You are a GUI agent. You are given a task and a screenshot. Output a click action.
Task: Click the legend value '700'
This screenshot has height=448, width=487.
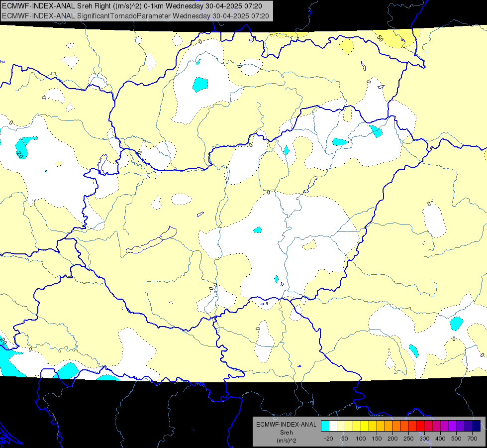tap(472, 439)
